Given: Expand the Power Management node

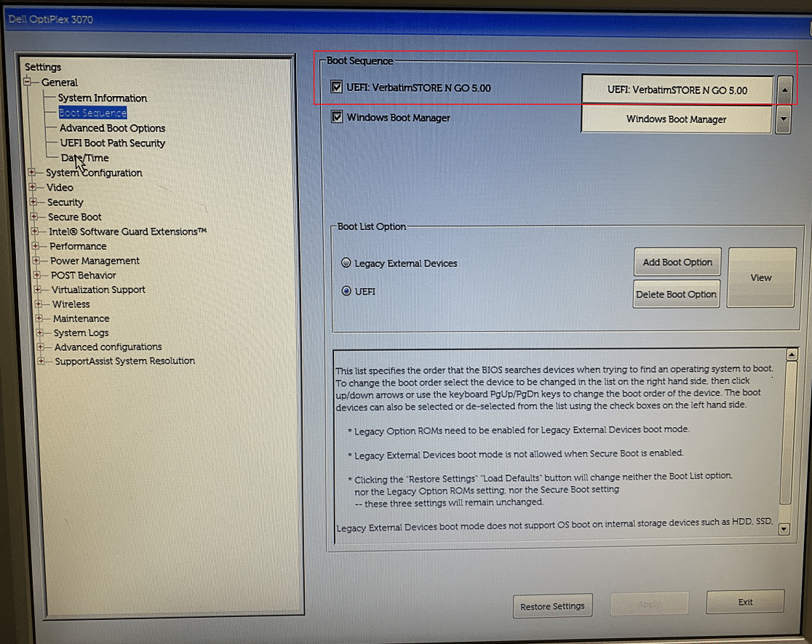Looking at the screenshot, I should [x=36, y=260].
